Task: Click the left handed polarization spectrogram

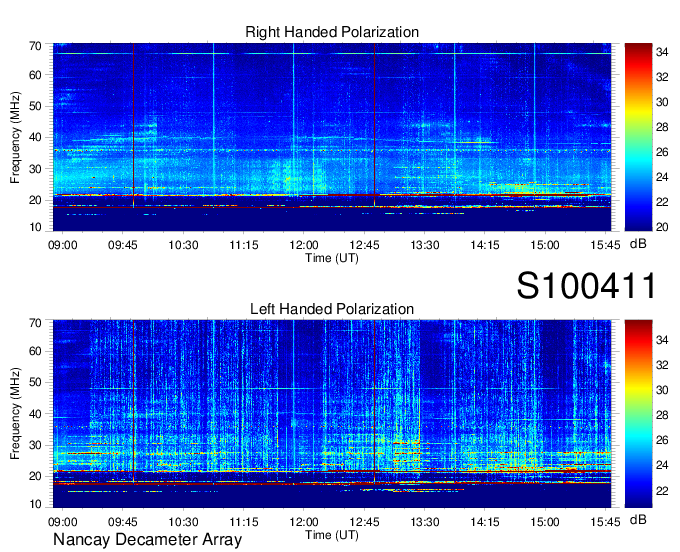Action: [332, 414]
